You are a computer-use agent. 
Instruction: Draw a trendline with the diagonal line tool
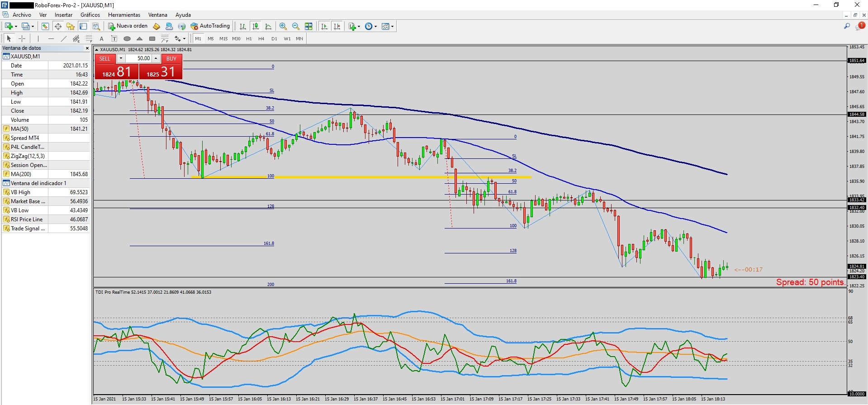point(64,39)
